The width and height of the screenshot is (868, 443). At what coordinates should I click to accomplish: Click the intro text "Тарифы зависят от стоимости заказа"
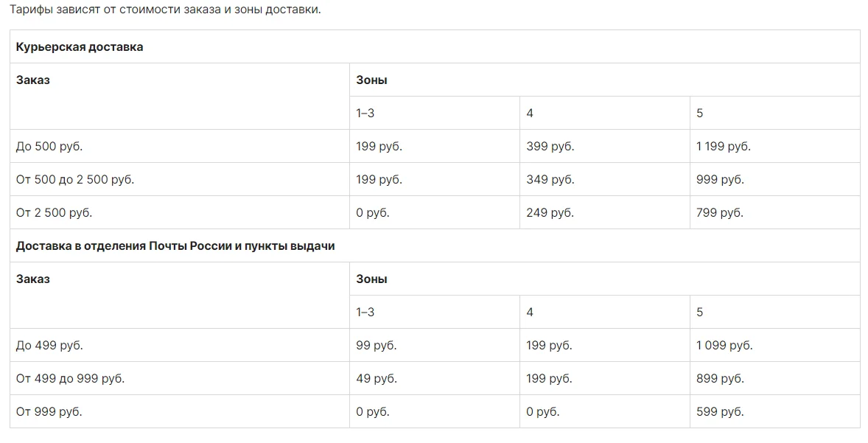click(165, 11)
